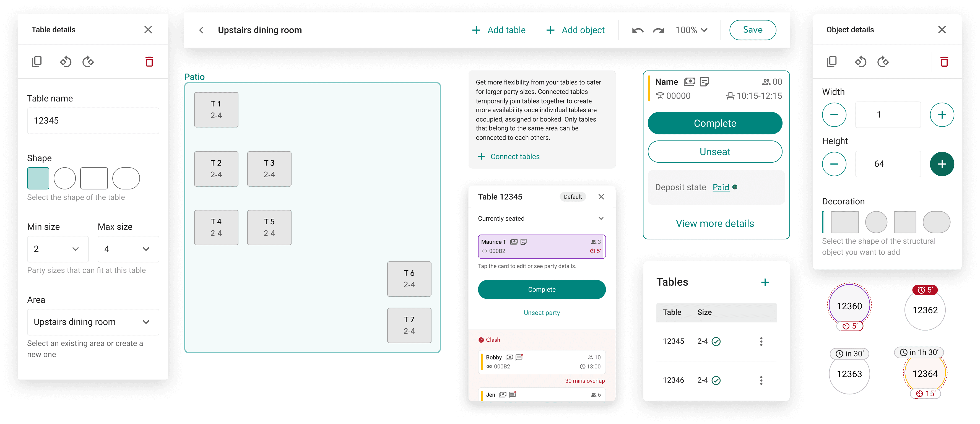This screenshot has height=424, width=980.
Task: Click the undo arrow in top toolbar
Action: tap(638, 30)
